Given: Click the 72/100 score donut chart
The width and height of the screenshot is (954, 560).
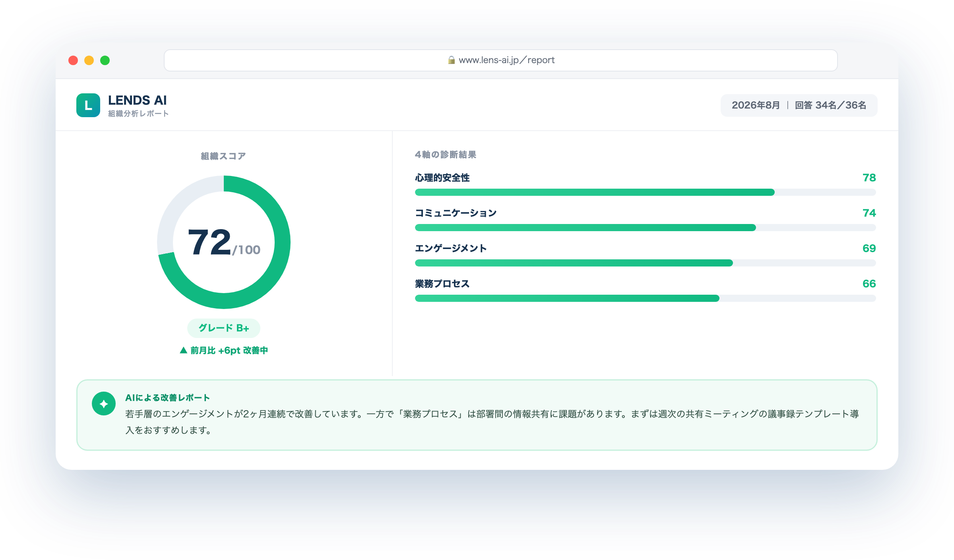Looking at the screenshot, I should tap(224, 242).
